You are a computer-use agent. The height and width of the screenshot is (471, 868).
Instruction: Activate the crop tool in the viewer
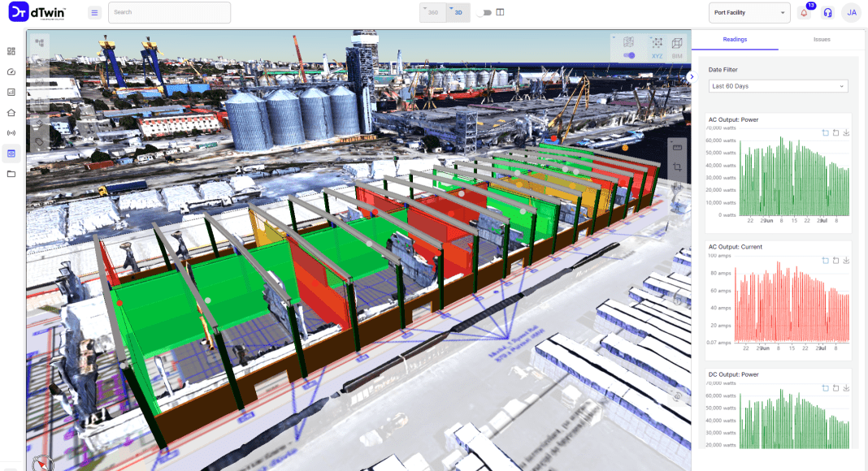coord(677,167)
